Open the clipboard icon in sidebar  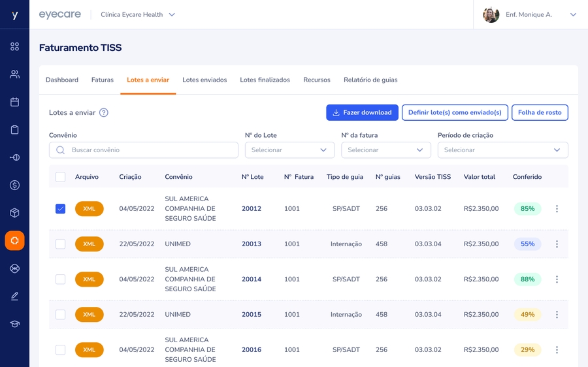coord(14,130)
